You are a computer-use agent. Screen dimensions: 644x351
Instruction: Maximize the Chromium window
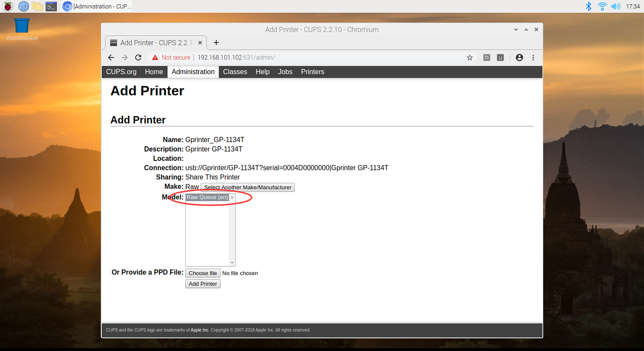click(x=526, y=29)
